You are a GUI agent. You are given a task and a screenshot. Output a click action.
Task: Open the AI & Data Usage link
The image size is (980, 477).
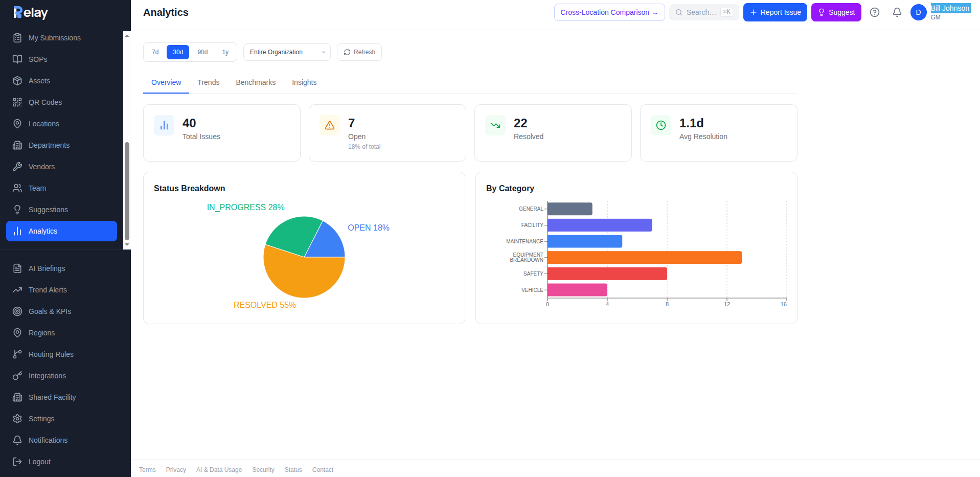[x=219, y=470]
